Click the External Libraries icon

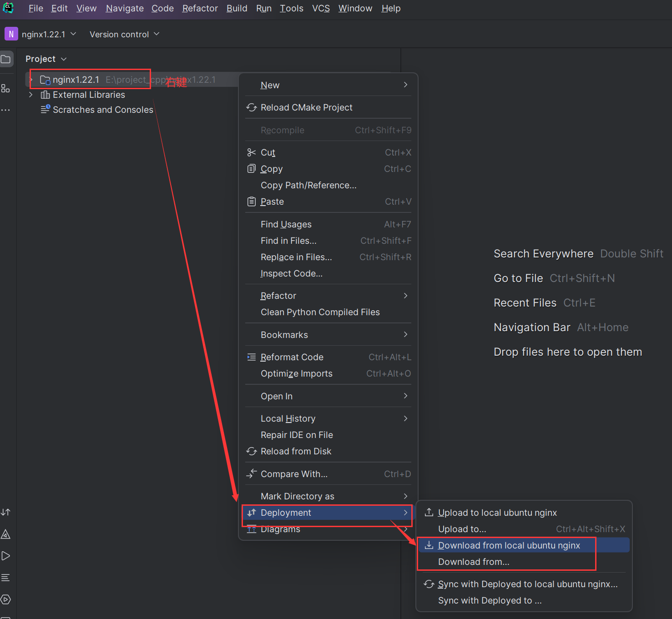(x=45, y=95)
